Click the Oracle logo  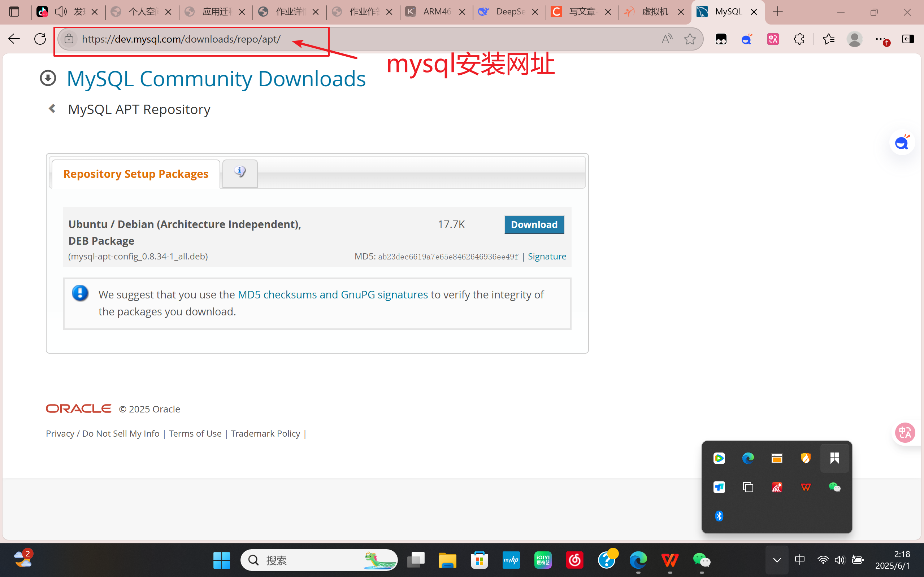point(79,409)
